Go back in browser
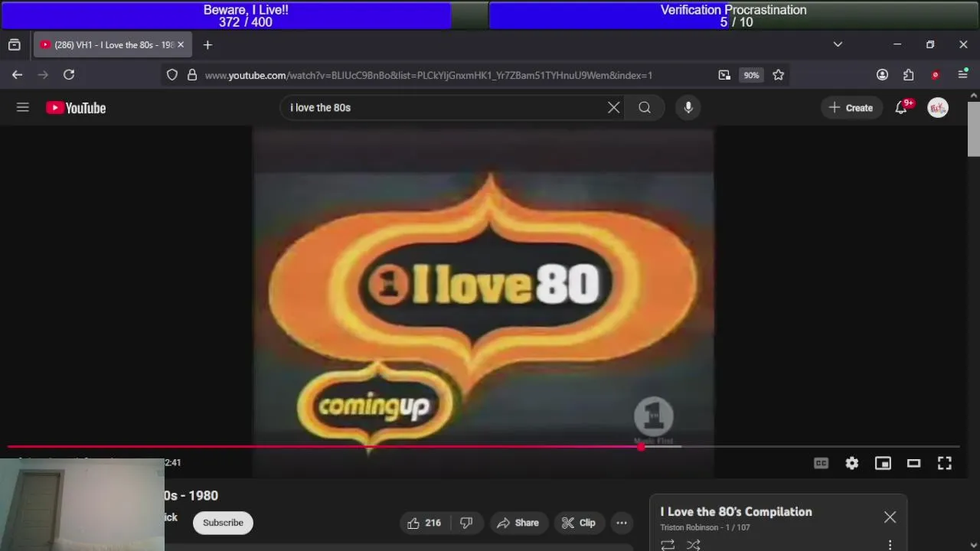This screenshot has width=980, height=551. tap(17, 74)
